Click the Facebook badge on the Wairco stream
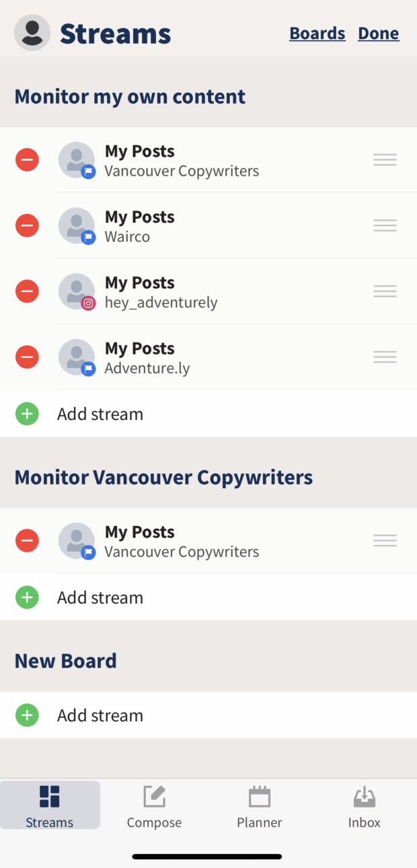This screenshot has height=868, width=417. point(88,238)
